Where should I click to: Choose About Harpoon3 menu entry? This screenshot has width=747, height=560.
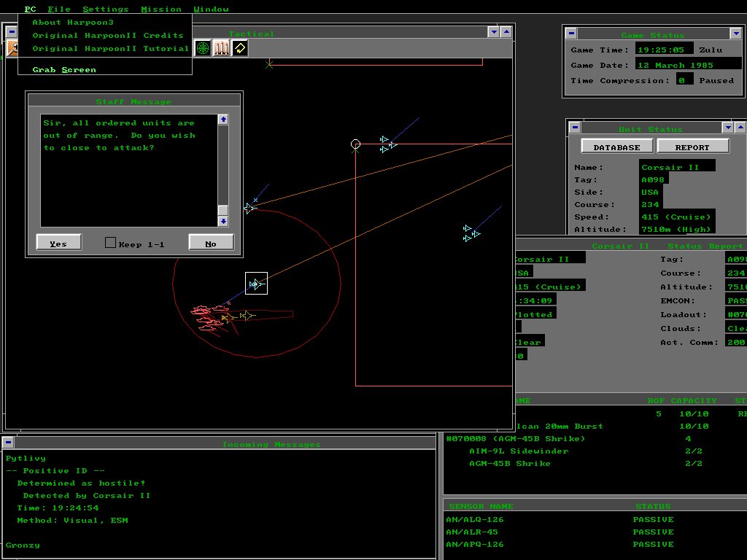click(105, 23)
